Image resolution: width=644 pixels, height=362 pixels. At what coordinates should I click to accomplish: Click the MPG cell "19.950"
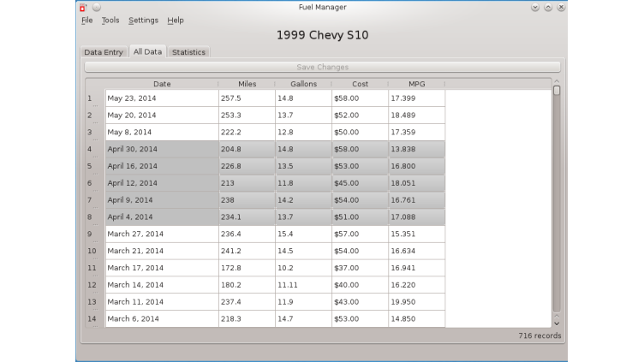coord(416,301)
